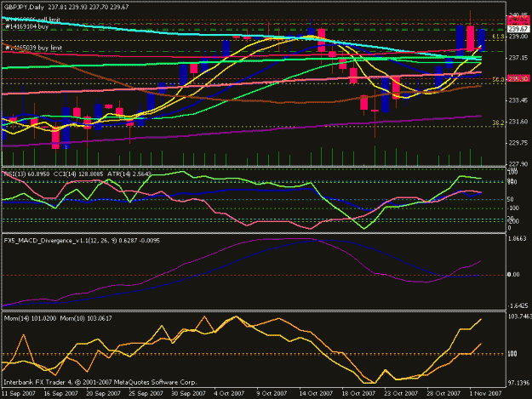The width and height of the screenshot is (532, 399).
Task: Click the 97.1396 momentum scale value
Action: click(518, 383)
